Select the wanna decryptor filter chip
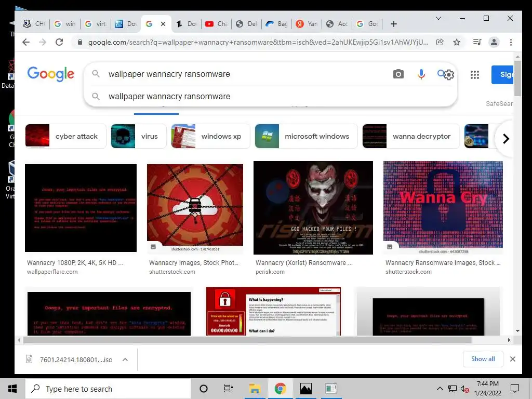The height and width of the screenshot is (399, 532). click(410, 136)
